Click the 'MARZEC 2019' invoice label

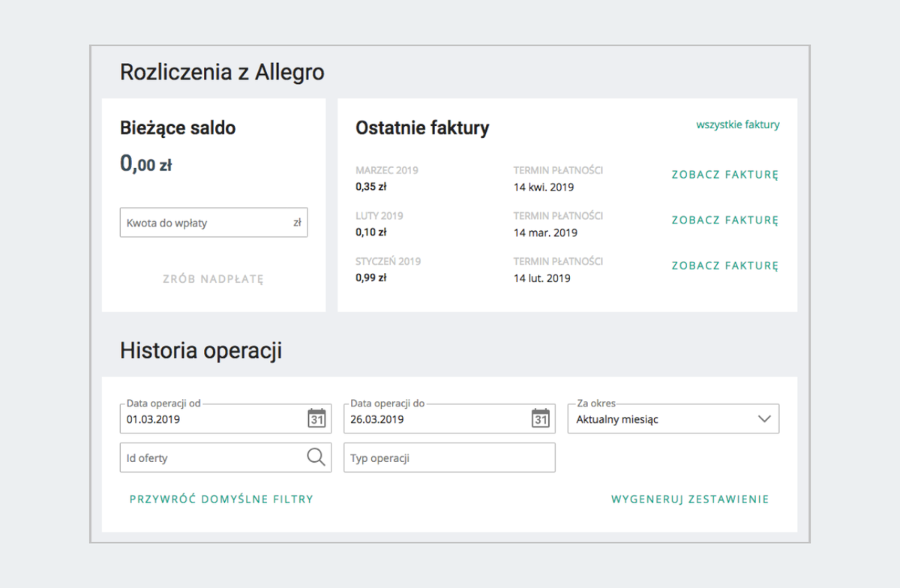387,170
